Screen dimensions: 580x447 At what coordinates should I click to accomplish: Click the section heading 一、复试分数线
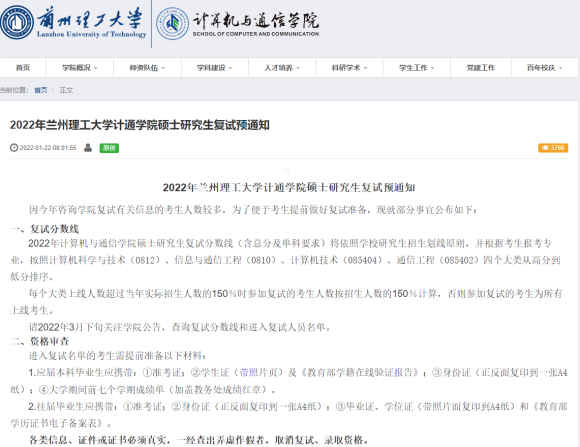44,229
